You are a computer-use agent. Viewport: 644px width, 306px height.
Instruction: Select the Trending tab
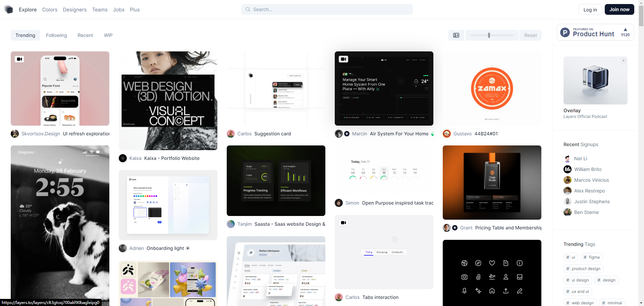pyautogui.click(x=25, y=35)
